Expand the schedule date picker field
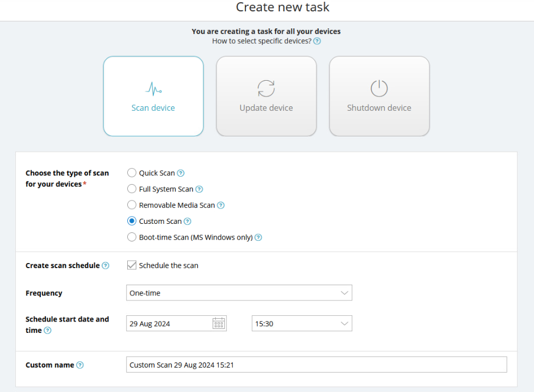This screenshot has height=392, width=534. click(170, 323)
